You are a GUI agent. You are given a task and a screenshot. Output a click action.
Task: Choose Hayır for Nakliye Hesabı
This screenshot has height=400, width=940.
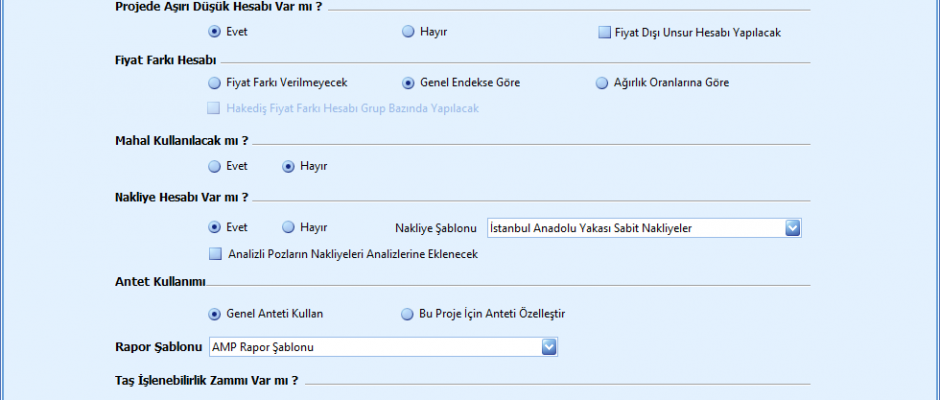289,228
